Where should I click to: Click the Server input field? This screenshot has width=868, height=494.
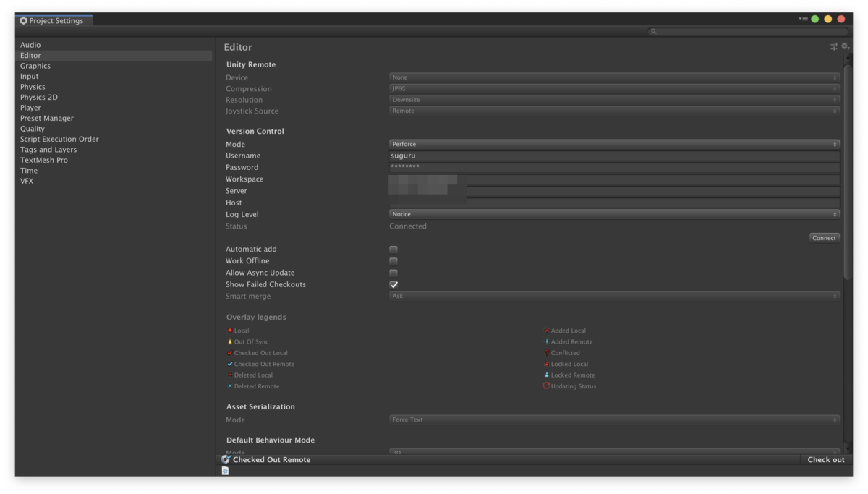pos(614,191)
